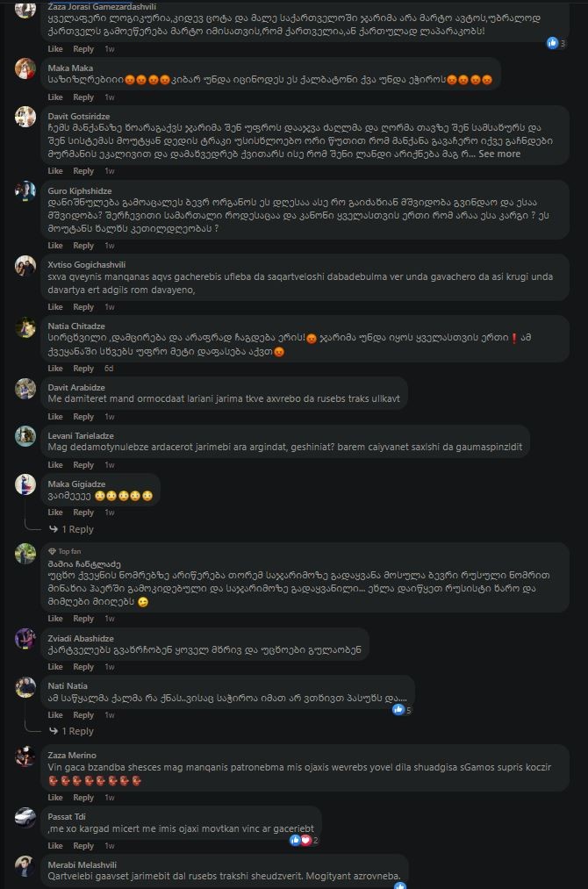Expand the 1 Reply under Nati Natia
588x889 pixels.
[71, 731]
